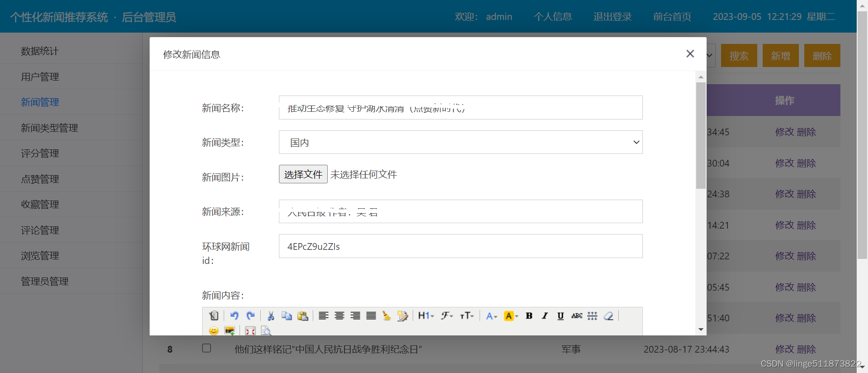Align the news content right
This screenshot has height=373, width=868.
pyautogui.click(x=355, y=316)
